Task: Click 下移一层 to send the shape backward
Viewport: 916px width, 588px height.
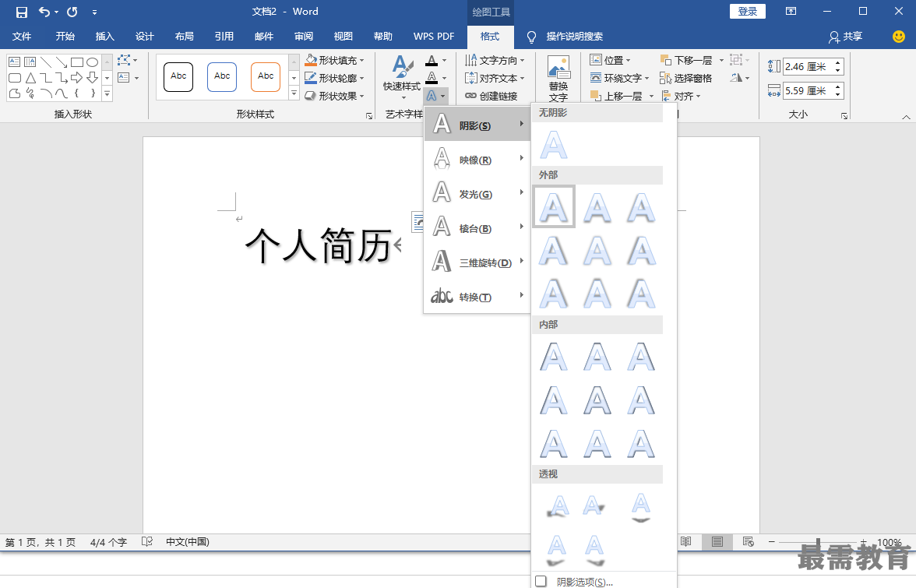Action: pyautogui.click(x=685, y=60)
